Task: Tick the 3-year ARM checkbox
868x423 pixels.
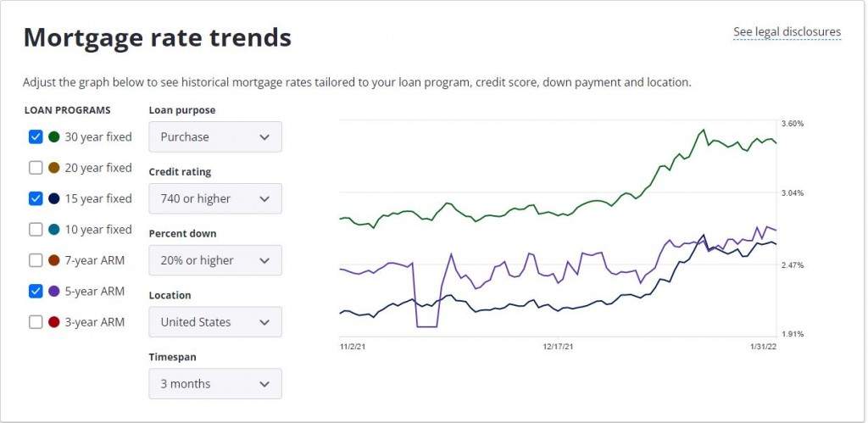Action: point(36,322)
